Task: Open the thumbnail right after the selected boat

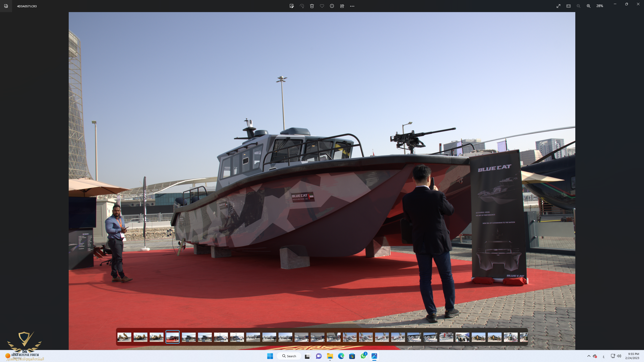Action: click(189, 337)
